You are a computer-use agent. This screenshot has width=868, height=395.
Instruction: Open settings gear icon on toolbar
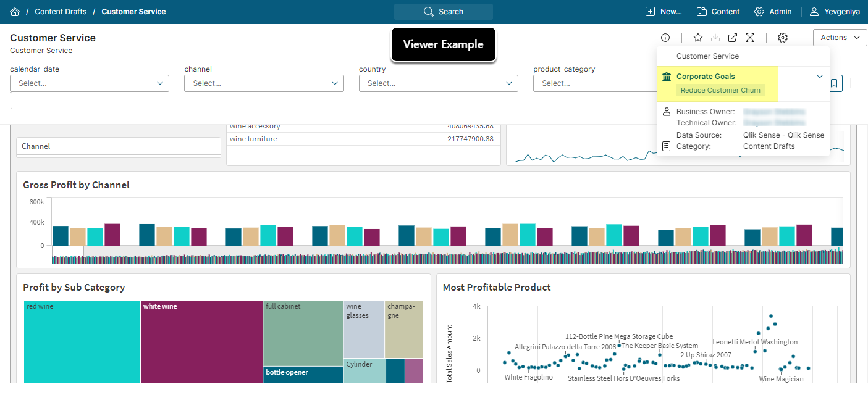pos(783,38)
